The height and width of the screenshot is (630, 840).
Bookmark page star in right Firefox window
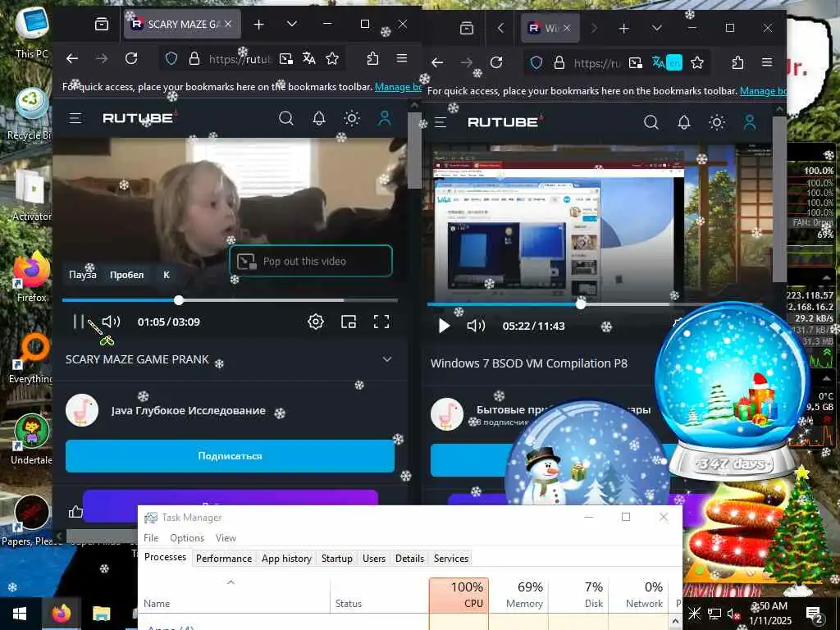697,62
